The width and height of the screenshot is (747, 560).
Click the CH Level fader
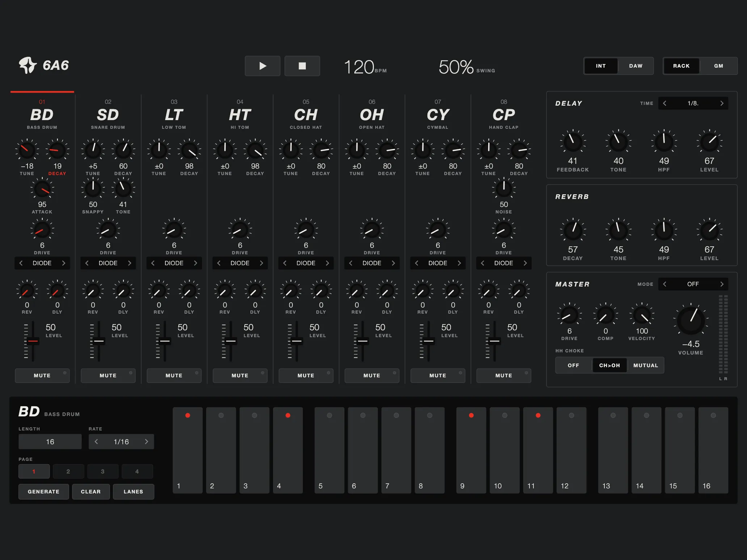pos(297,341)
